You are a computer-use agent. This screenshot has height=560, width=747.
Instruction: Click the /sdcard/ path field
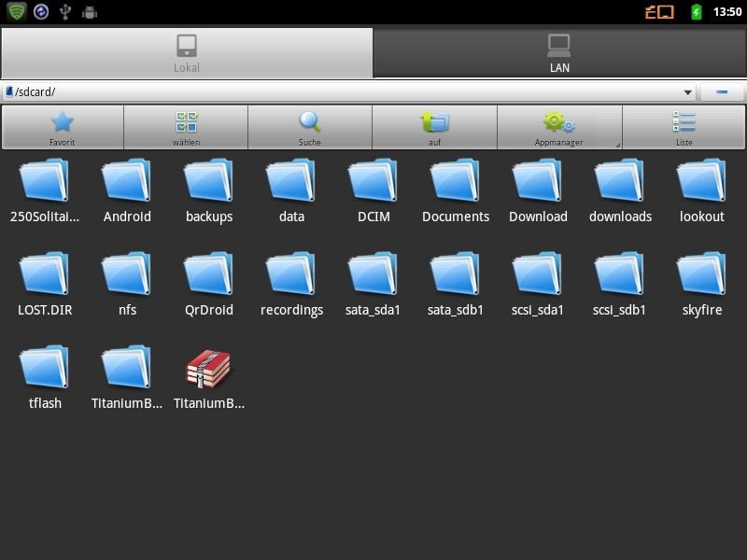point(348,91)
